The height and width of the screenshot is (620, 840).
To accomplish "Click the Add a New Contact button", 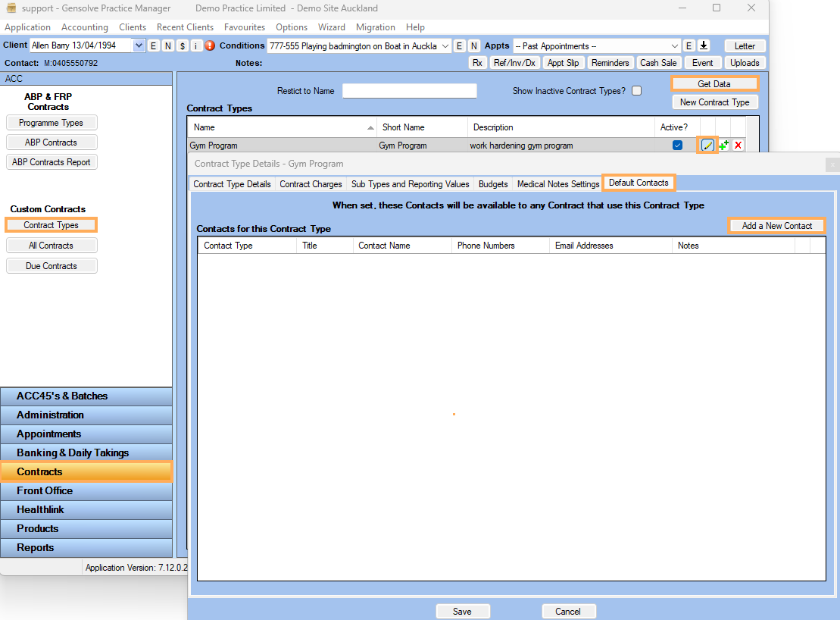I will [776, 225].
